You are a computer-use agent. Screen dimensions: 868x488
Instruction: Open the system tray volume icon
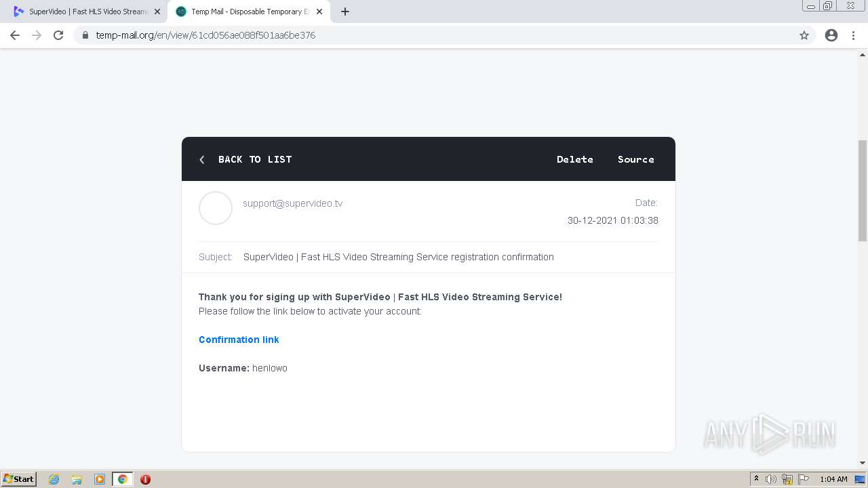(x=771, y=479)
